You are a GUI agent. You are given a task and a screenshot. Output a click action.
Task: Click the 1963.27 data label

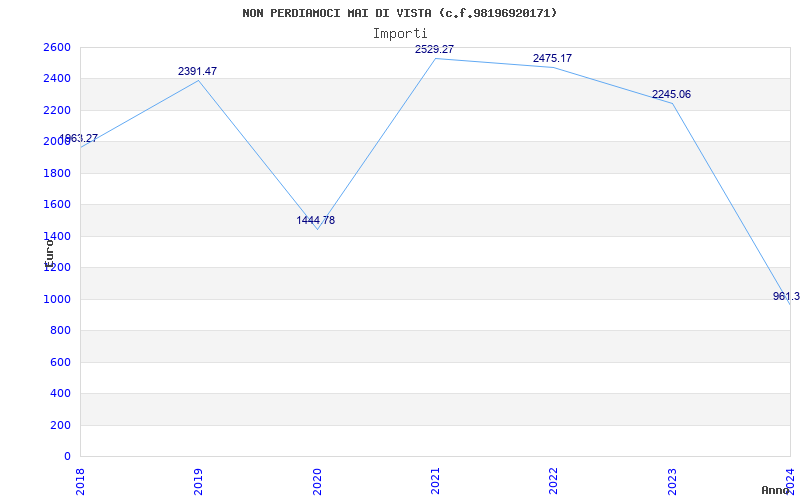tap(79, 138)
